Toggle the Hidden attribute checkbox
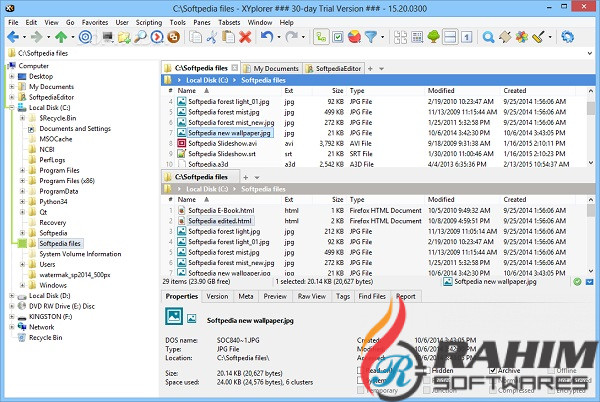The height and width of the screenshot is (402, 600). point(427,370)
